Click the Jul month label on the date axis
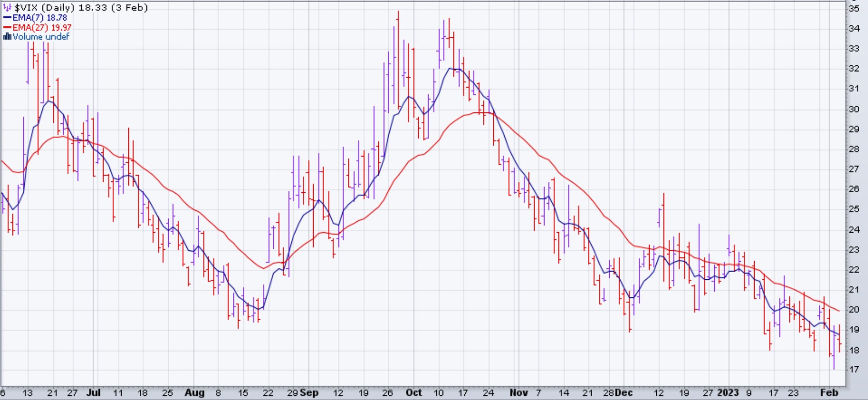The height and width of the screenshot is (400, 868). point(94,393)
